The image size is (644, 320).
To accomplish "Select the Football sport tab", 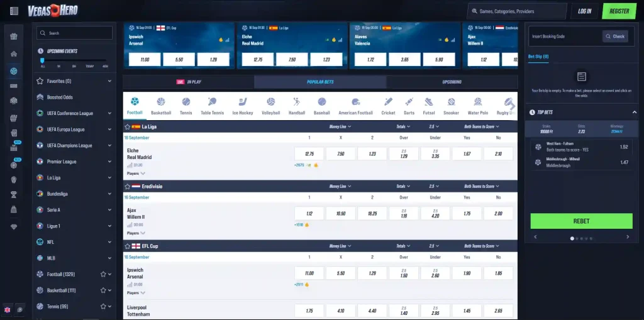I will pyautogui.click(x=135, y=106).
